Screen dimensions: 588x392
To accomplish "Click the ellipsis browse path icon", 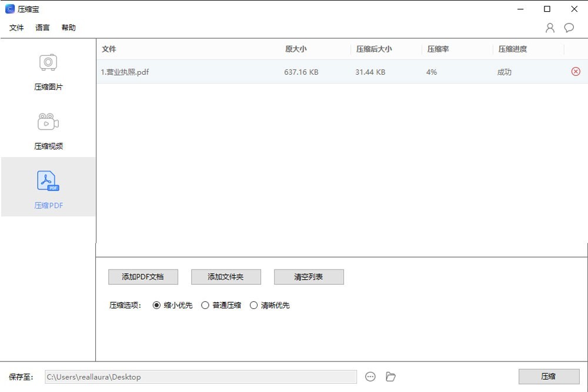I will [x=370, y=377].
